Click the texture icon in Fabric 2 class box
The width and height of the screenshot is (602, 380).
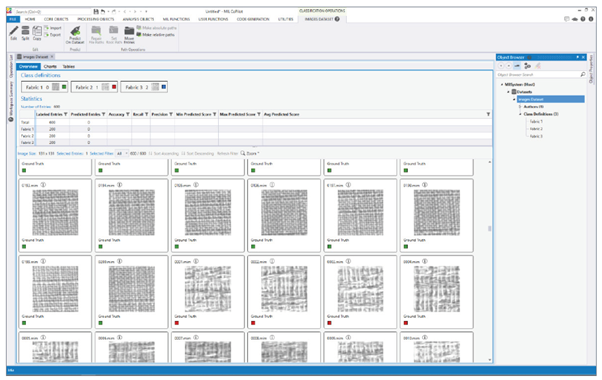[106, 87]
